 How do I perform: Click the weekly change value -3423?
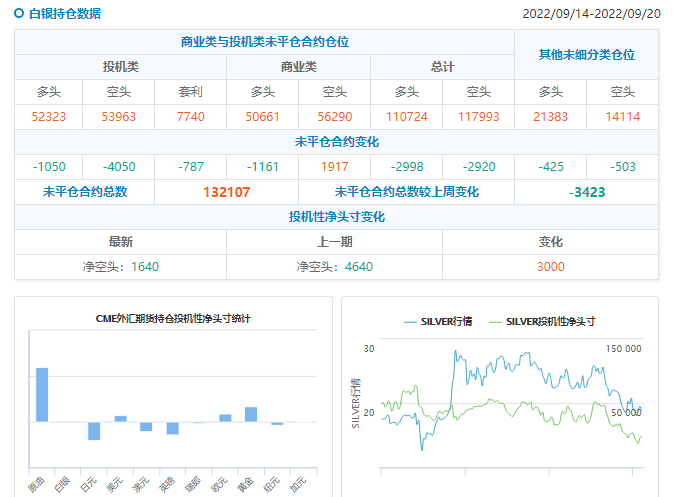click(586, 192)
